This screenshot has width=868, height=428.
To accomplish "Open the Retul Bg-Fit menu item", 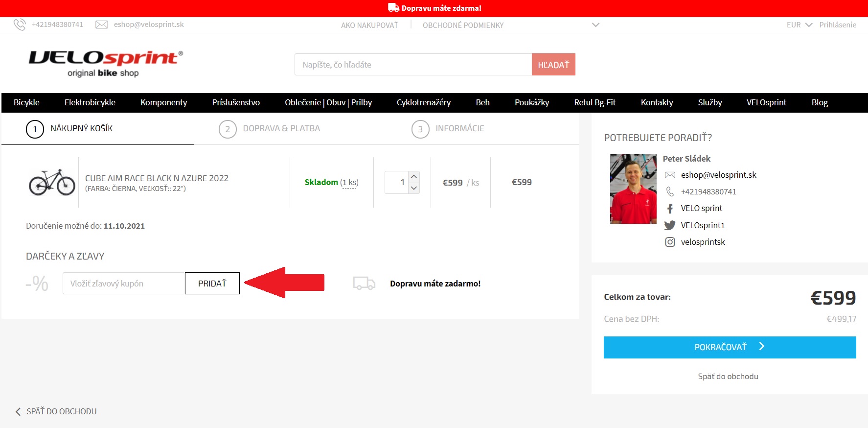I will coord(595,102).
